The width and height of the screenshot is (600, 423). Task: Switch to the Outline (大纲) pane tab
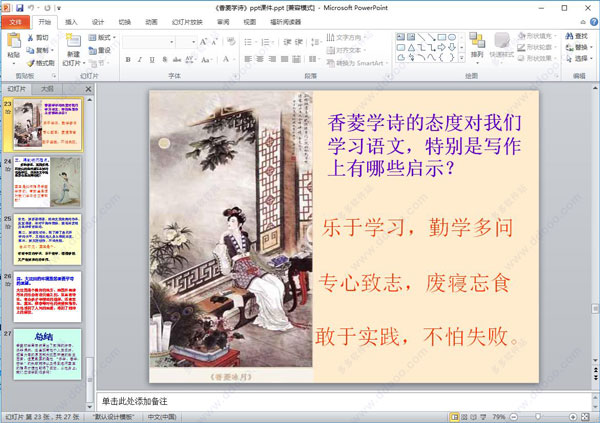pyautogui.click(x=47, y=89)
